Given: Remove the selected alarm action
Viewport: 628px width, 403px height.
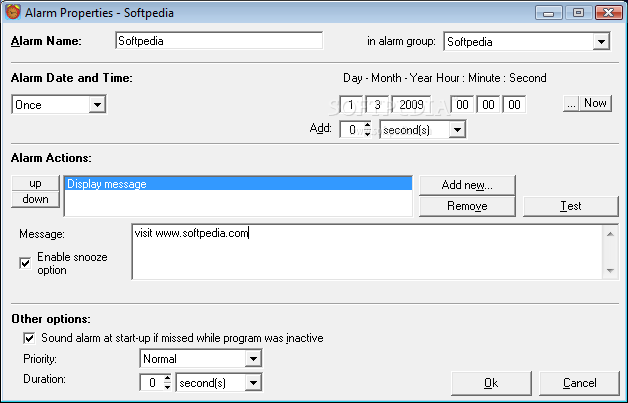Looking at the screenshot, I should click(467, 206).
